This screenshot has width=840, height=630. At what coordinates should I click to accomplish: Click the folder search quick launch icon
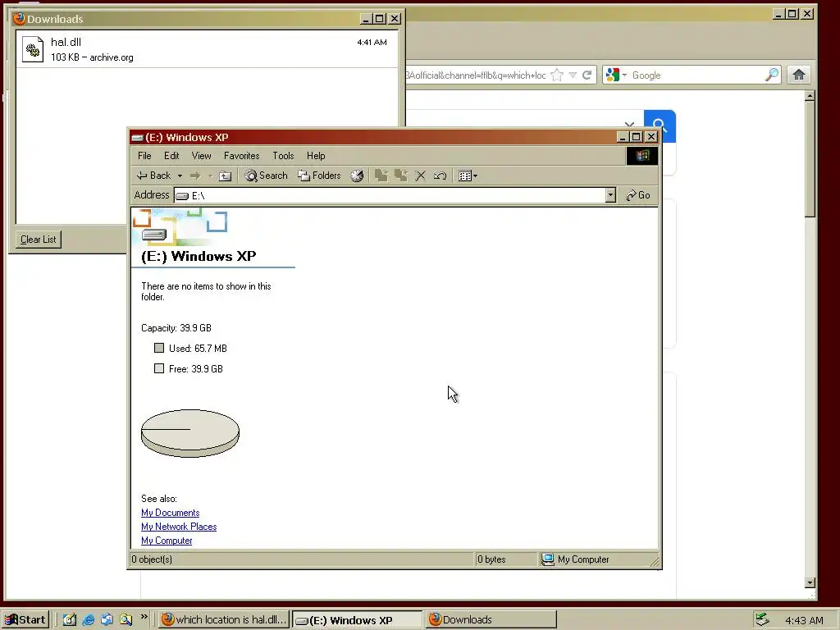[x=126, y=620]
